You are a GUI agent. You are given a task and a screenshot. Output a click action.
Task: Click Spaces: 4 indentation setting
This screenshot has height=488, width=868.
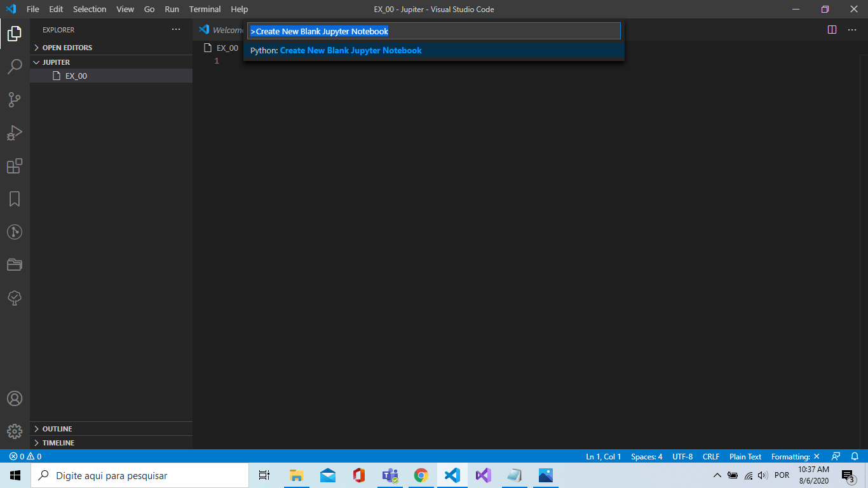pos(647,456)
